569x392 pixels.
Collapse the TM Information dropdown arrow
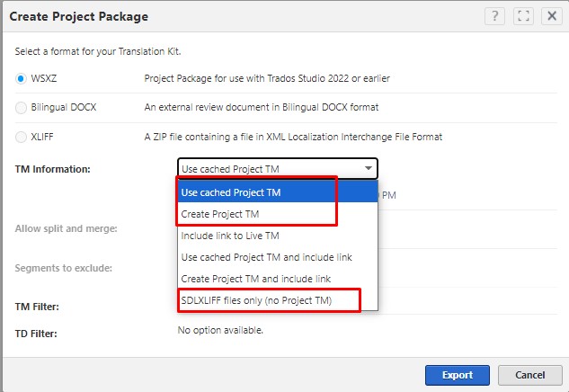pyautogui.click(x=368, y=168)
